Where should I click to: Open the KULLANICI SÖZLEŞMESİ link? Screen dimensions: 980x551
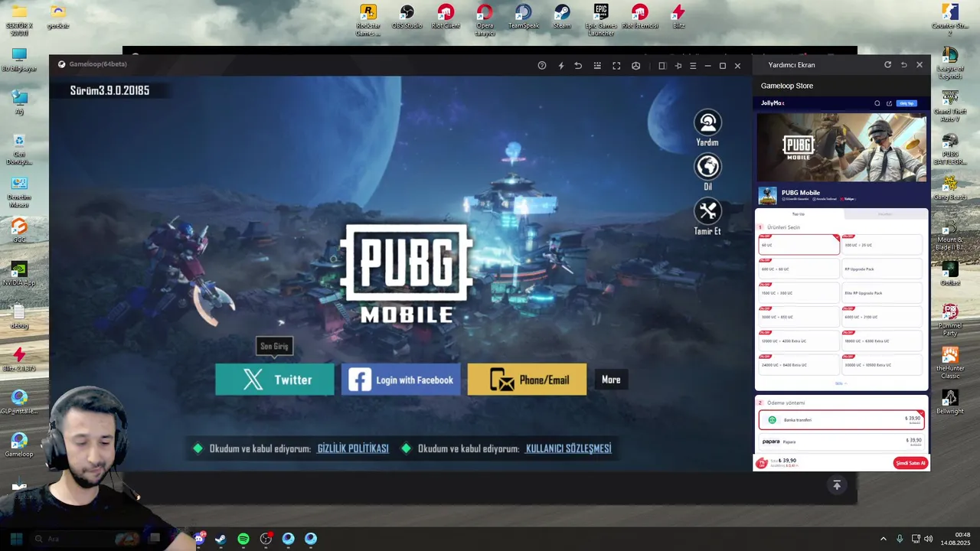tap(568, 448)
